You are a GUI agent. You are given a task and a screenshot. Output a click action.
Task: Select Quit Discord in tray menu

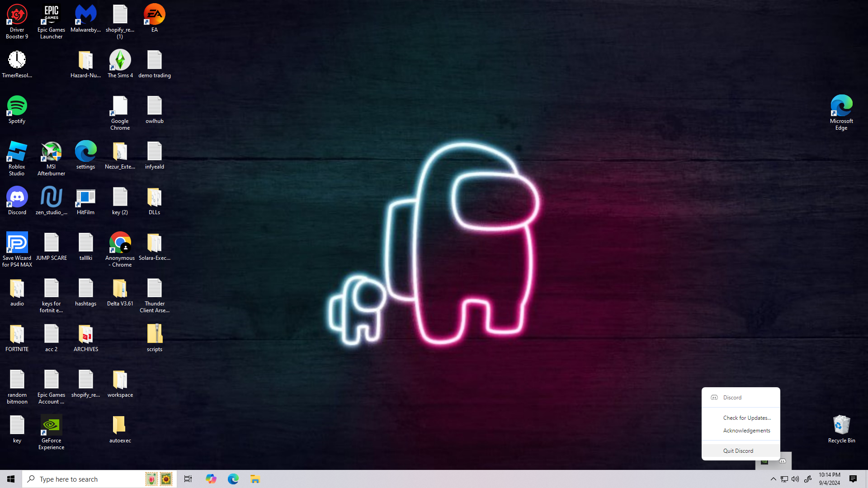[738, 450]
